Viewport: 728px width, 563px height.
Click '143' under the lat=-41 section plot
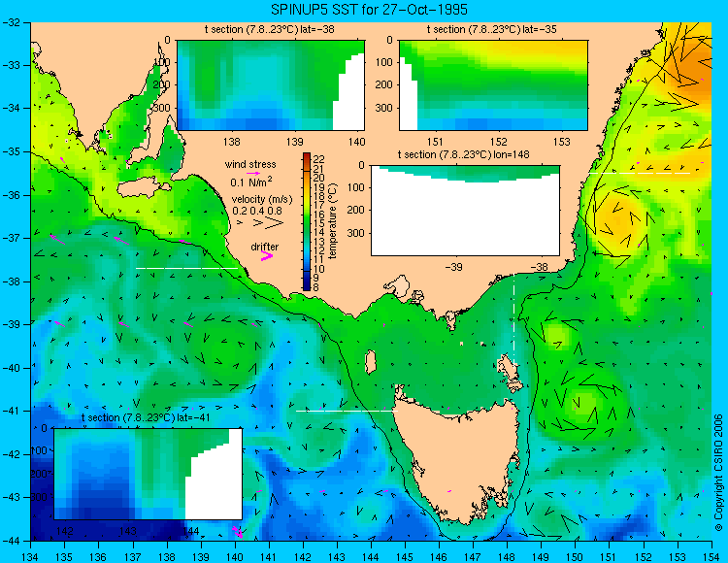pyautogui.click(x=128, y=531)
